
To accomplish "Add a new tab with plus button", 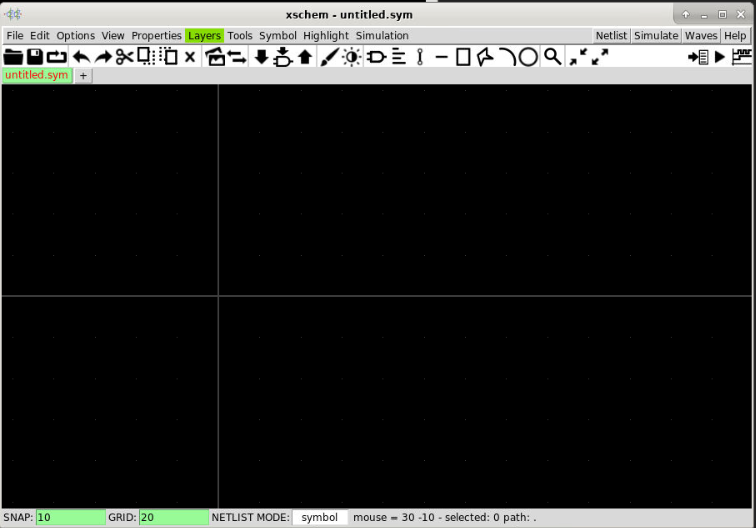I will click(83, 76).
